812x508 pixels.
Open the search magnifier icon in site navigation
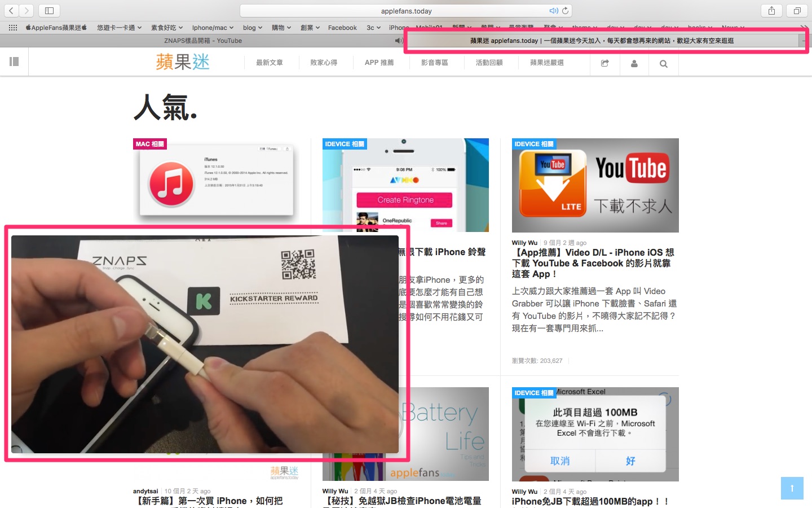tap(664, 64)
